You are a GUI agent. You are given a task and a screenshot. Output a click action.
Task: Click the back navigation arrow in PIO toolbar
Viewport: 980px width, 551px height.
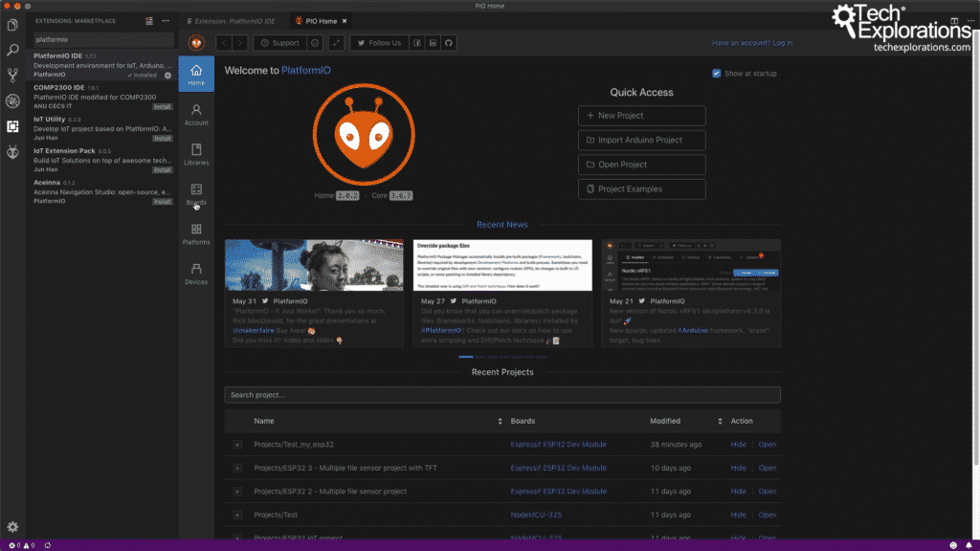[224, 43]
